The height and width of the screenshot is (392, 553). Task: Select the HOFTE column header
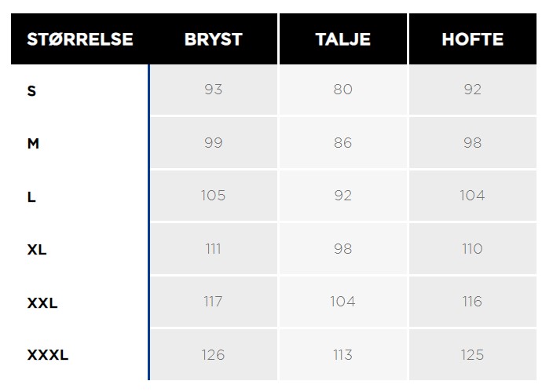point(473,39)
